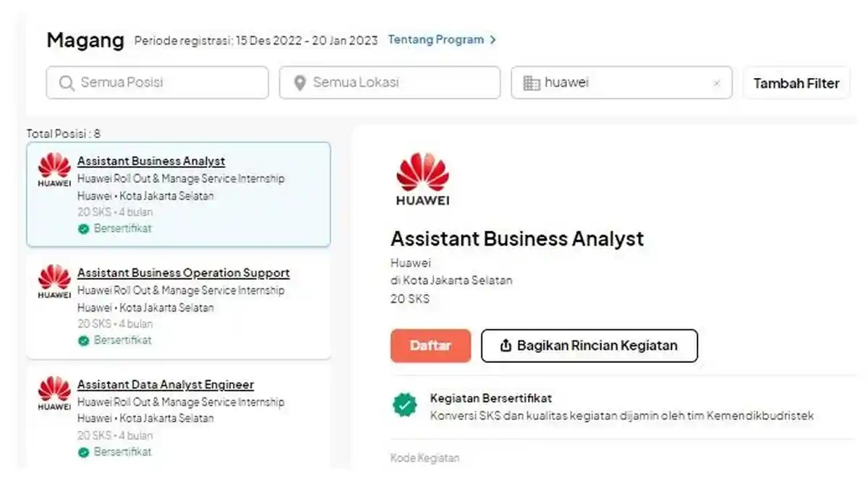Click the Assistant Business Analyst heading in detail panel

coord(517,239)
